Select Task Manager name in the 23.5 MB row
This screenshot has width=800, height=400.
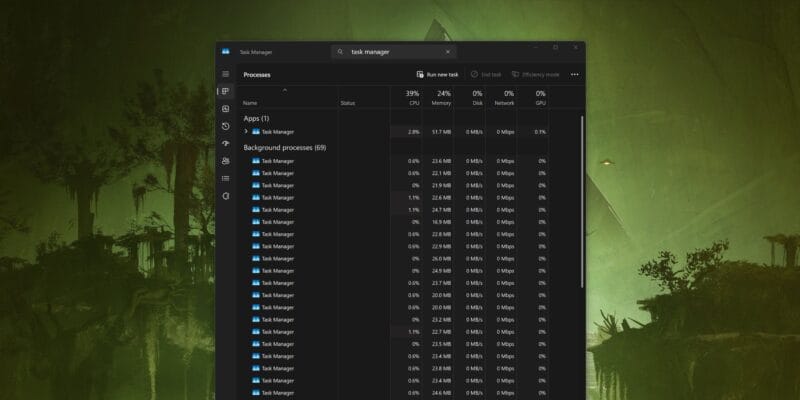(x=278, y=344)
